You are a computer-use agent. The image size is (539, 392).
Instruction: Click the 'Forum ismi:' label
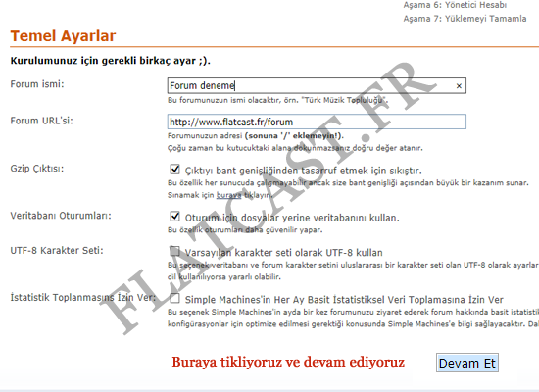[x=37, y=84]
